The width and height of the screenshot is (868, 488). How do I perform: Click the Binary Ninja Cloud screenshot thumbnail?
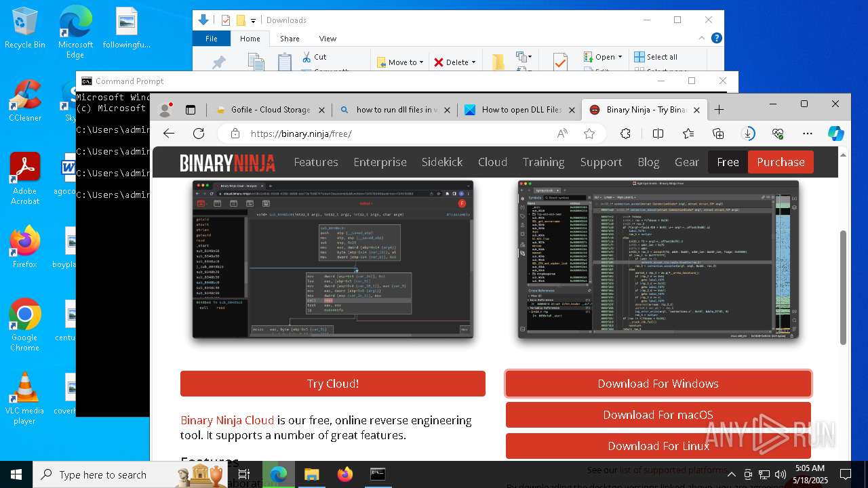(x=333, y=260)
